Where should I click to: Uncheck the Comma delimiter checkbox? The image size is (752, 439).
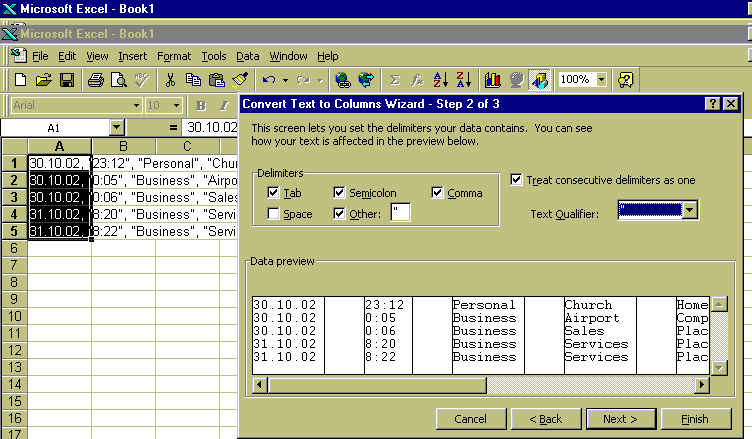(437, 193)
